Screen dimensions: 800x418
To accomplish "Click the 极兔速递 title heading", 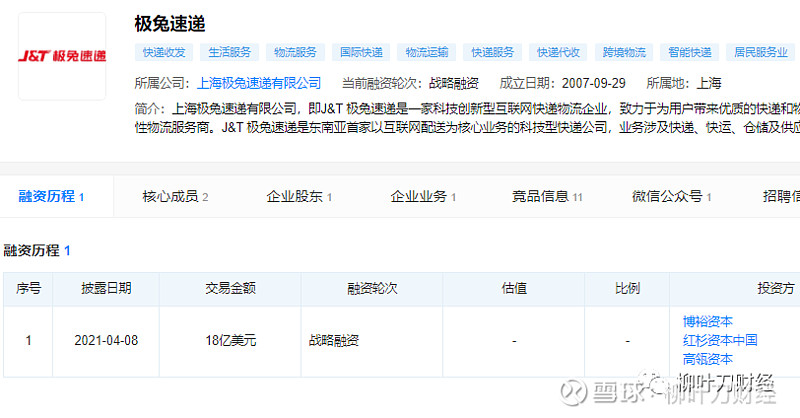I will click(170, 24).
